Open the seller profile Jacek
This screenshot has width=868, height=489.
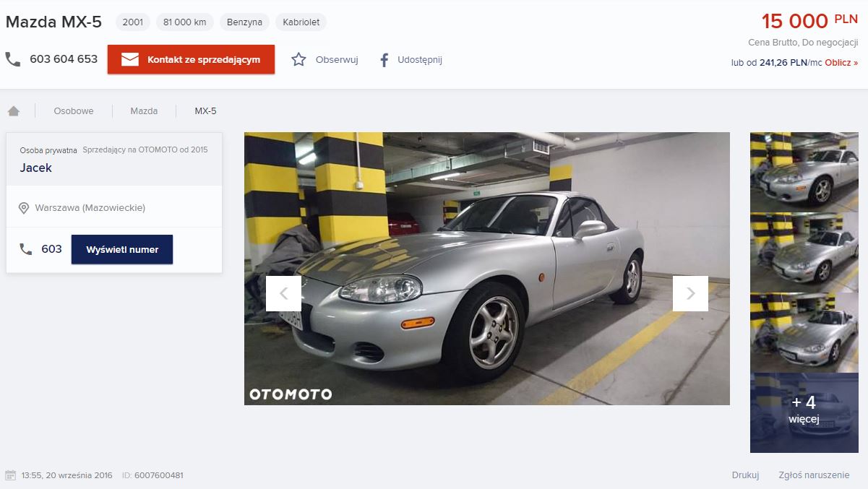coord(35,168)
